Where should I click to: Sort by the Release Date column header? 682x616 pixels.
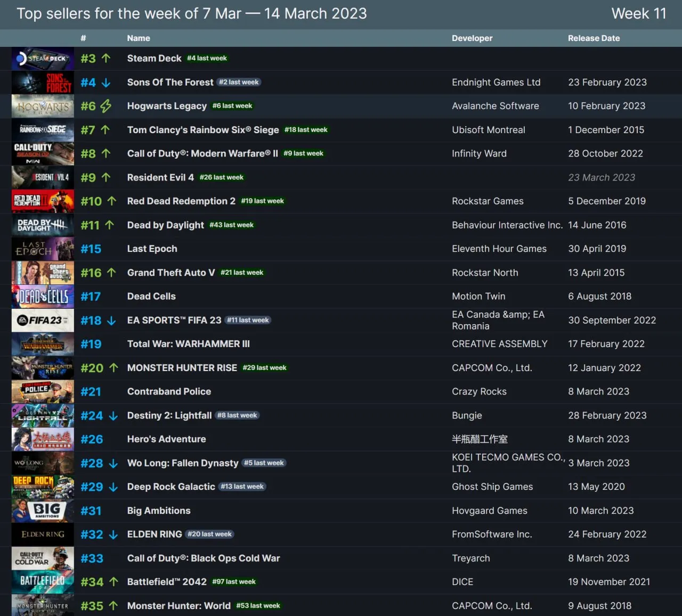tap(594, 38)
